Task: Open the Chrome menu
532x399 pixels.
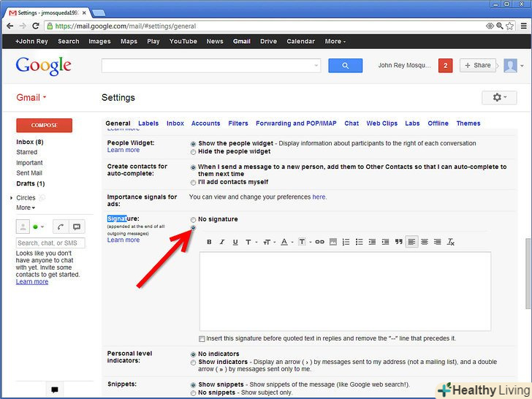Action: (524, 26)
